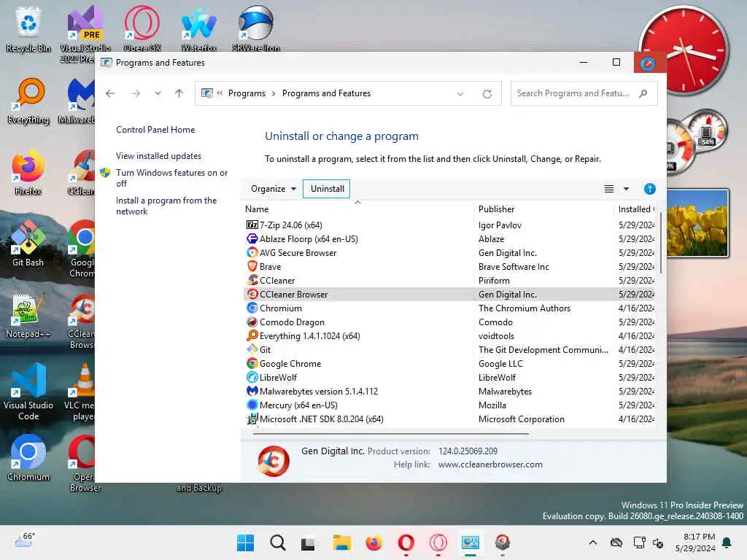
Task: Open Chromium desktop shortcut
Action: [28, 458]
